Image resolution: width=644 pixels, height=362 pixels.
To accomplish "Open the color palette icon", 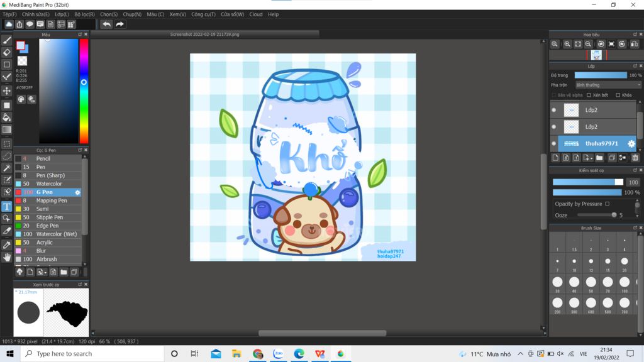I will coord(21,99).
